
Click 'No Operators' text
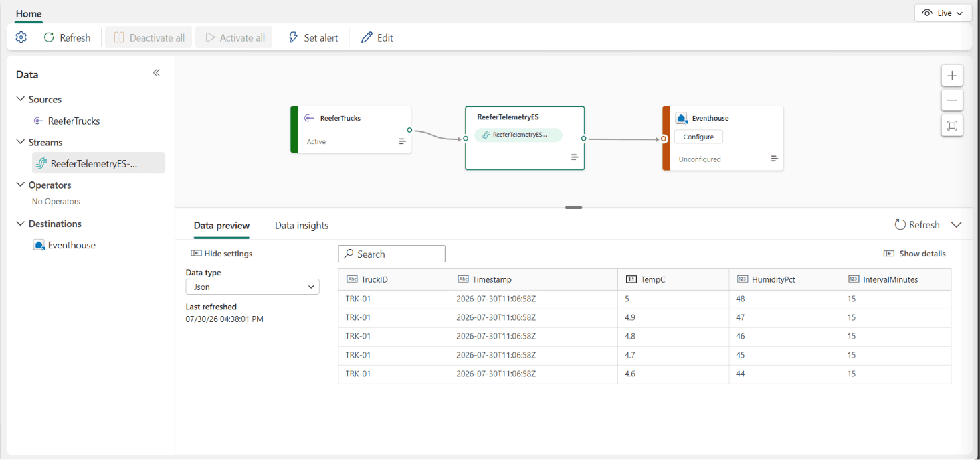pyautogui.click(x=56, y=202)
